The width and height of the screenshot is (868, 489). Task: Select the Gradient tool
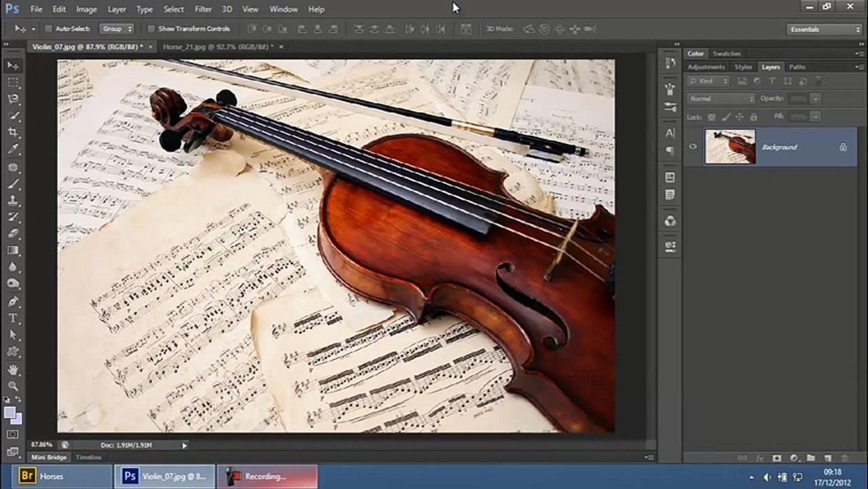point(13,251)
